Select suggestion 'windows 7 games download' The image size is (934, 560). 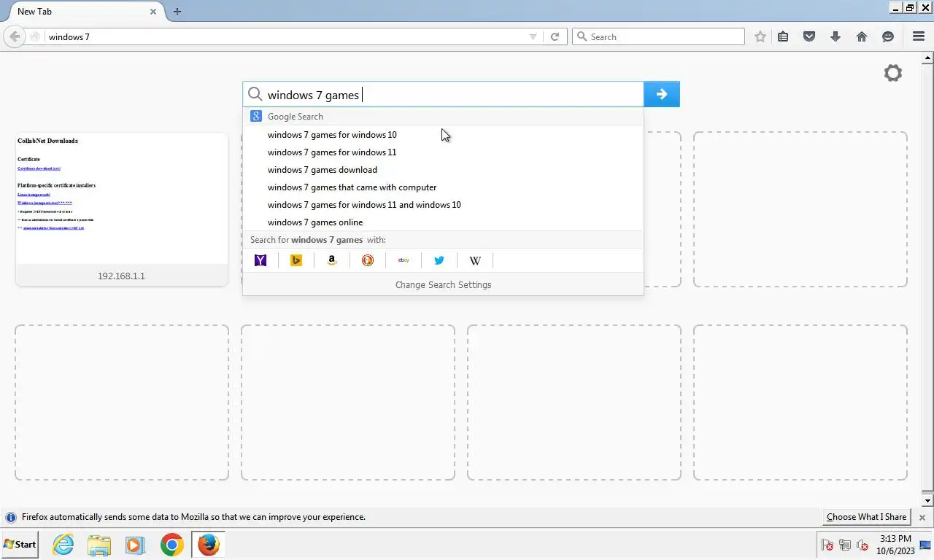tap(443, 170)
